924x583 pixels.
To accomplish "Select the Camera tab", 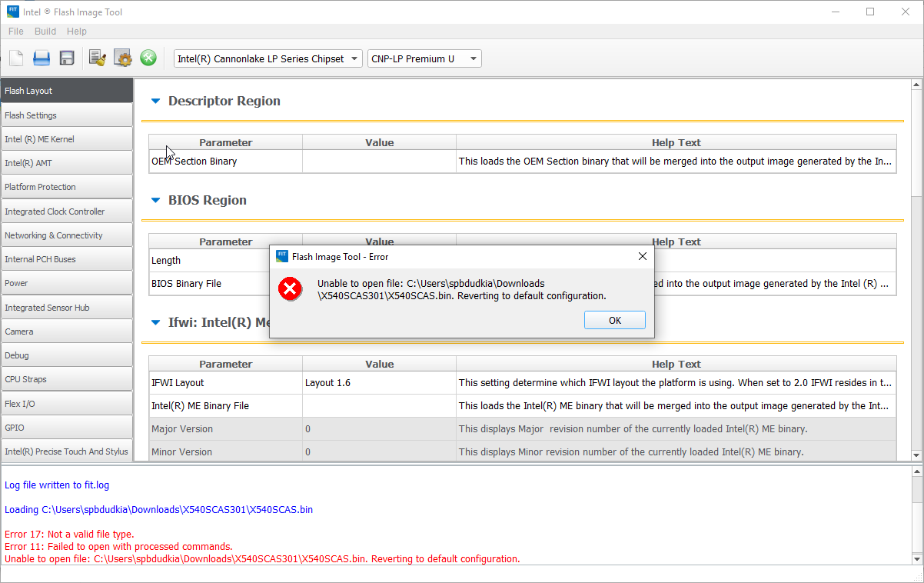I will 67,331.
